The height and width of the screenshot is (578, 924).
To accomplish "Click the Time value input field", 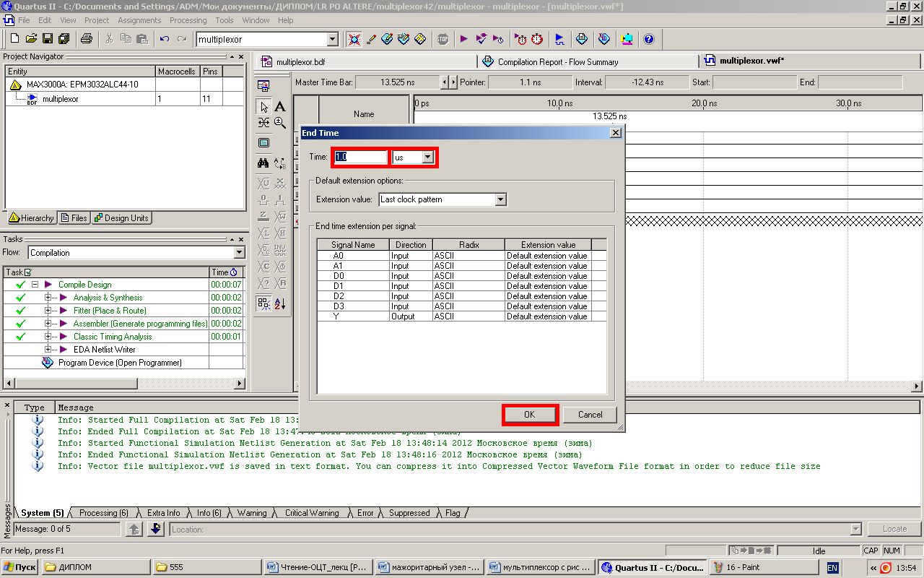I will (x=361, y=157).
